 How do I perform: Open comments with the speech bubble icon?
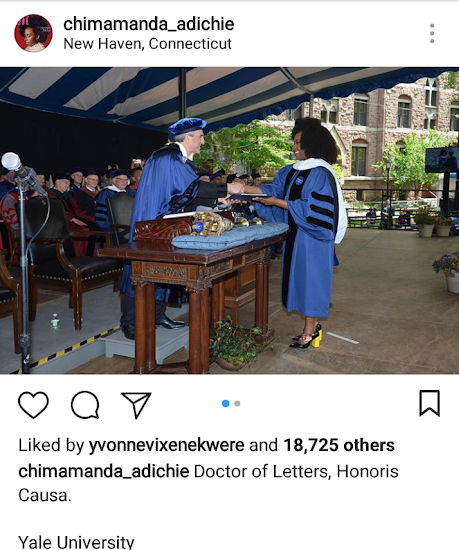85,404
